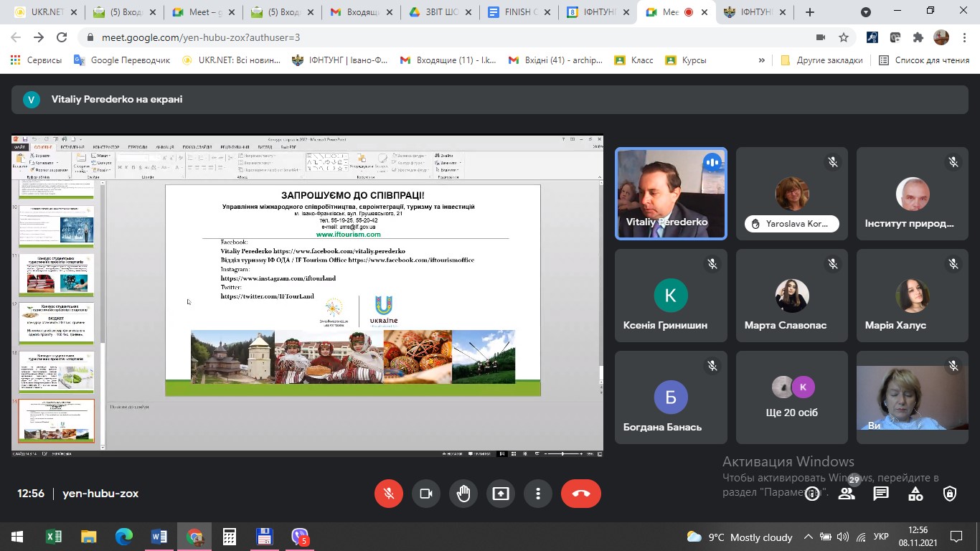Bookmark this page with star icon
This screenshot has width=980, height=551.
(844, 37)
